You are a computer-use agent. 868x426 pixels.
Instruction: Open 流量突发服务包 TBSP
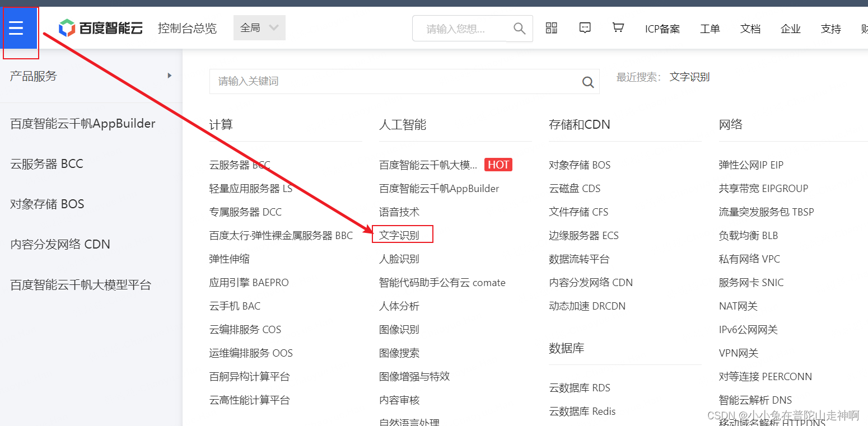(767, 212)
